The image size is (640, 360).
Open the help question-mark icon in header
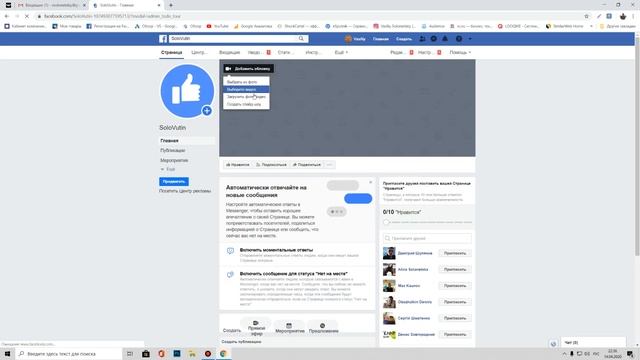[459, 39]
